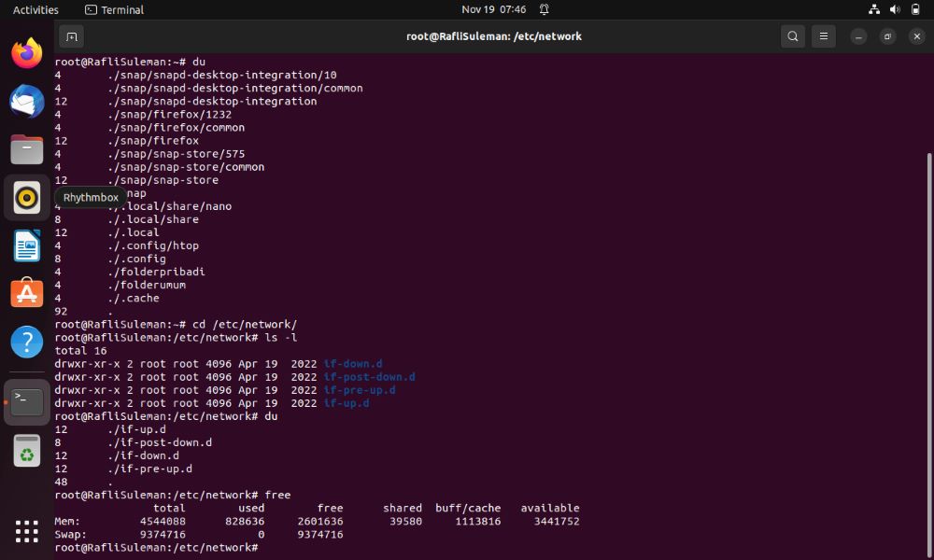Click the ./folderpribadi line in du output
934x560 pixels.
[130, 272]
